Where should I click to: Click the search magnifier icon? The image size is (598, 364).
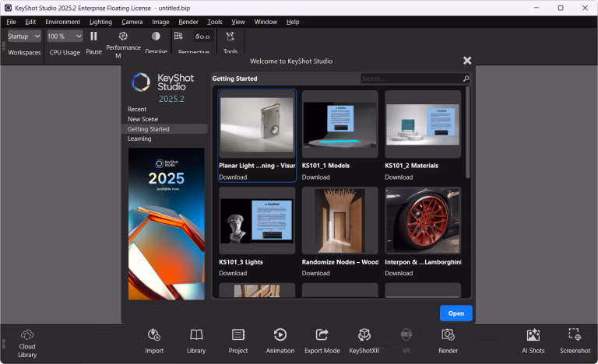466,79
